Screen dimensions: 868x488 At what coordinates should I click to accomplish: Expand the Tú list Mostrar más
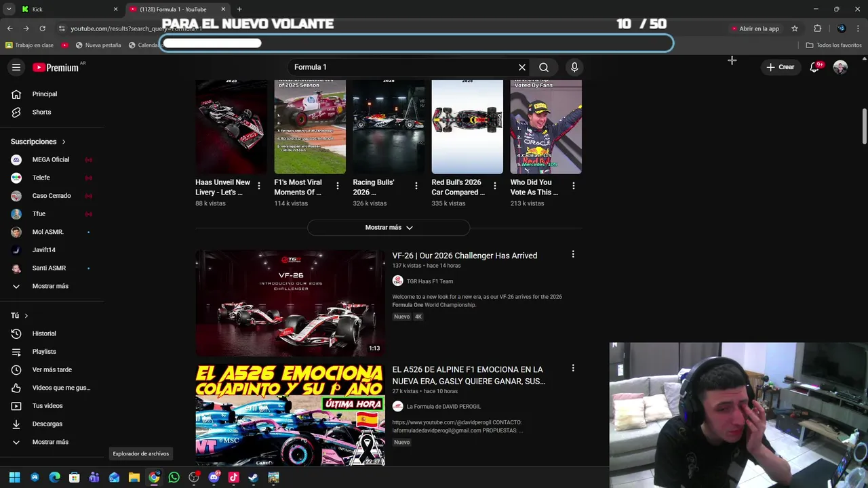tap(52, 442)
